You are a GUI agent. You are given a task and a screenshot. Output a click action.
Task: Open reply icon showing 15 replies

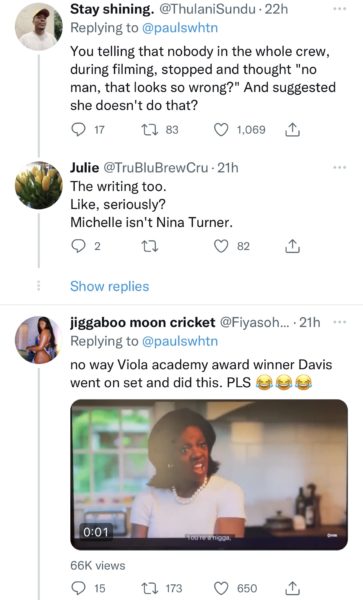click(79, 588)
